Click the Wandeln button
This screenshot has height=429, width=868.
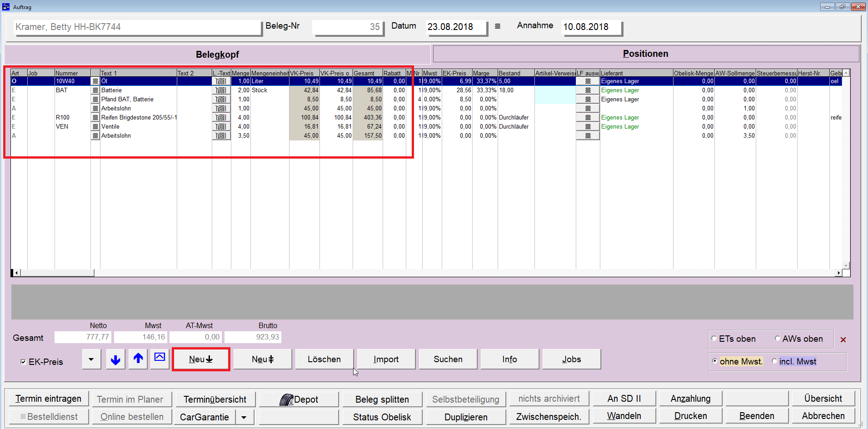(x=624, y=416)
